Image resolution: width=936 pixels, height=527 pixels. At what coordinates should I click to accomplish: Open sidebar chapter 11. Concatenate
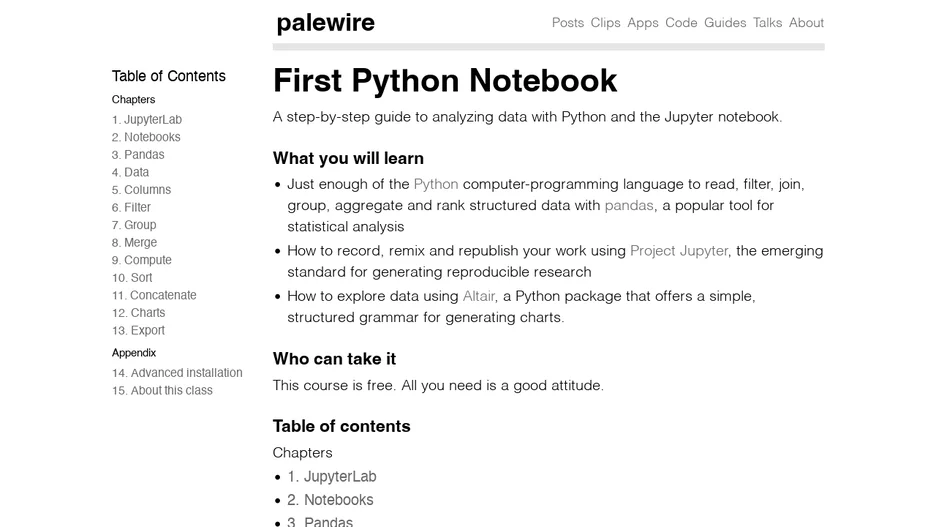point(154,295)
